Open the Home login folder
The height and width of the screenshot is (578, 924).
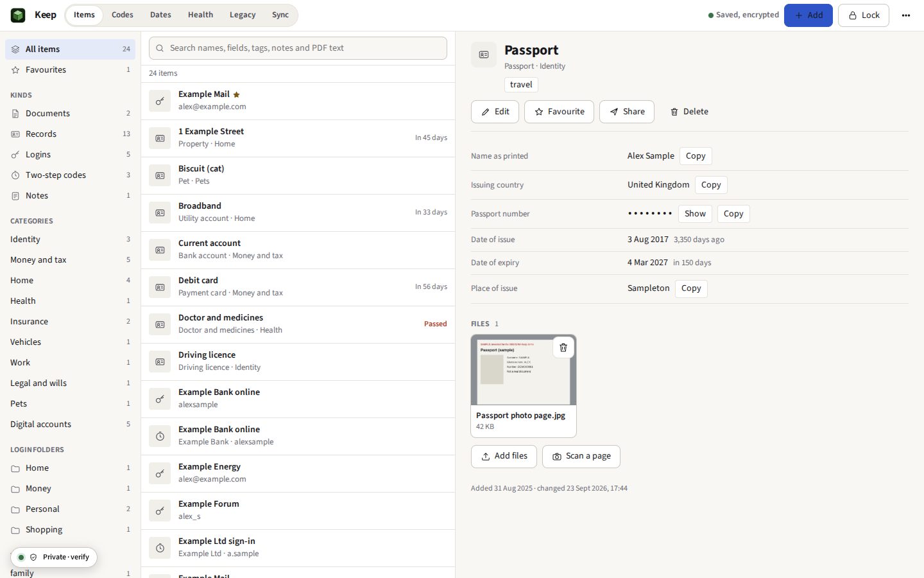point(71,468)
